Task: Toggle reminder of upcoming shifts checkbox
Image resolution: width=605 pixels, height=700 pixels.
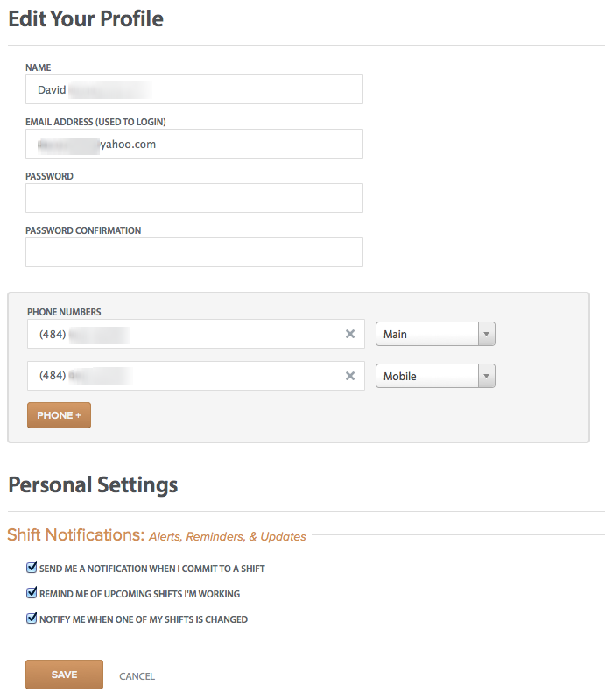Action: (x=32, y=593)
